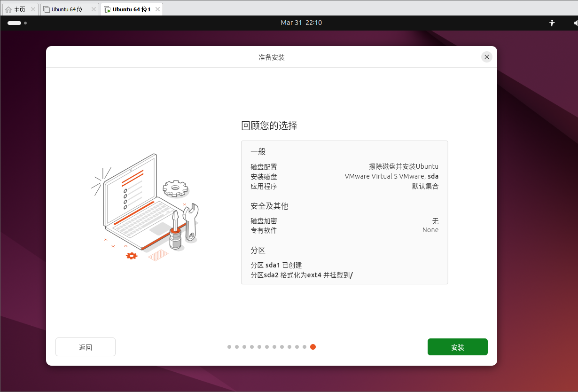The width and height of the screenshot is (578, 392).
Task: Click the 安全及其他 section heading
Action: [x=269, y=206]
